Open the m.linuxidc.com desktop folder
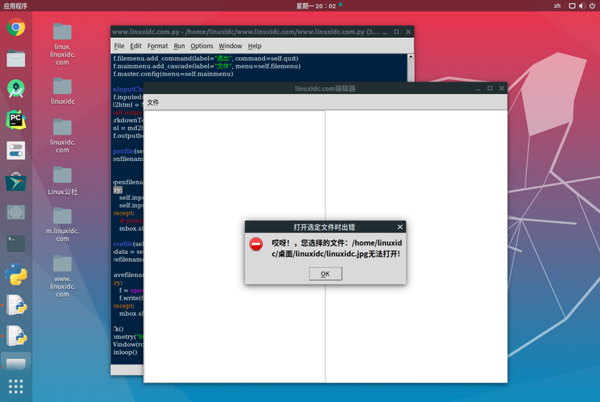Screen dimensions: 600x402 click(x=62, y=222)
